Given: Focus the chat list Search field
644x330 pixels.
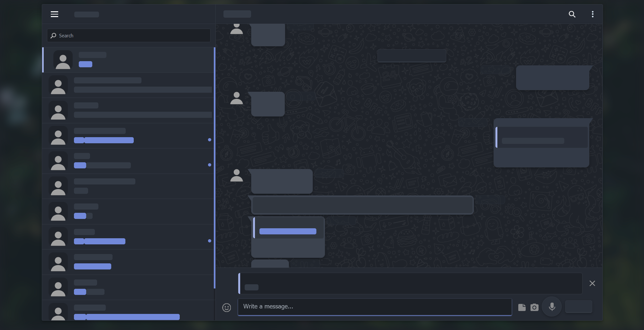Looking at the screenshot, I should coord(129,35).
